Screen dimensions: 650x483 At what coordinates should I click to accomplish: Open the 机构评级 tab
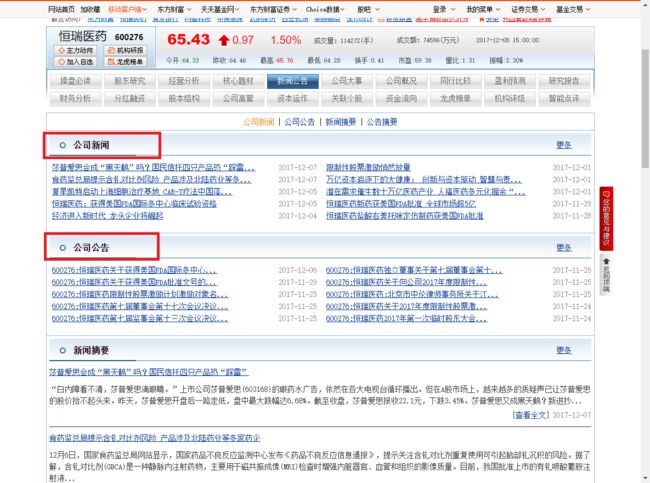click(x=509, y=99)
